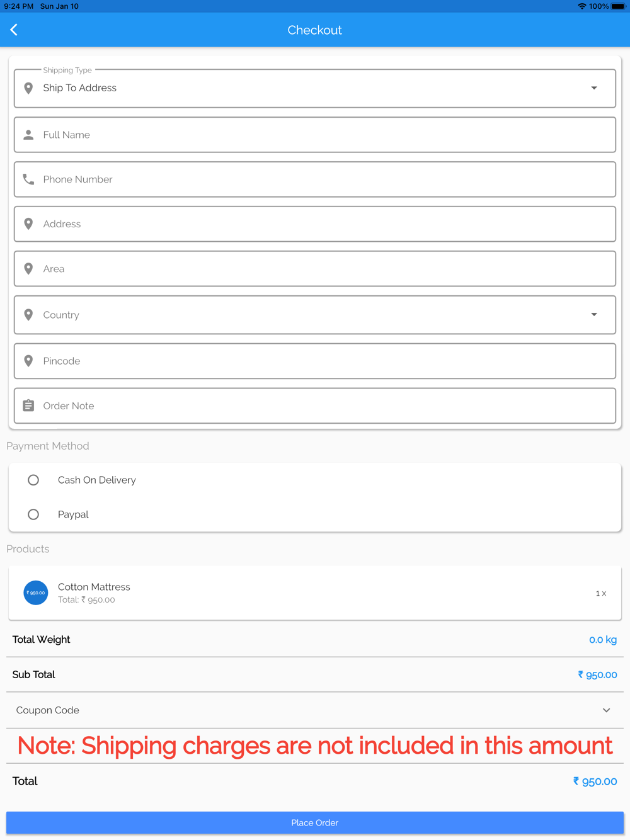630x840 pixels.
Task: Expand the Coupon Code section
Action: (315, 710)
